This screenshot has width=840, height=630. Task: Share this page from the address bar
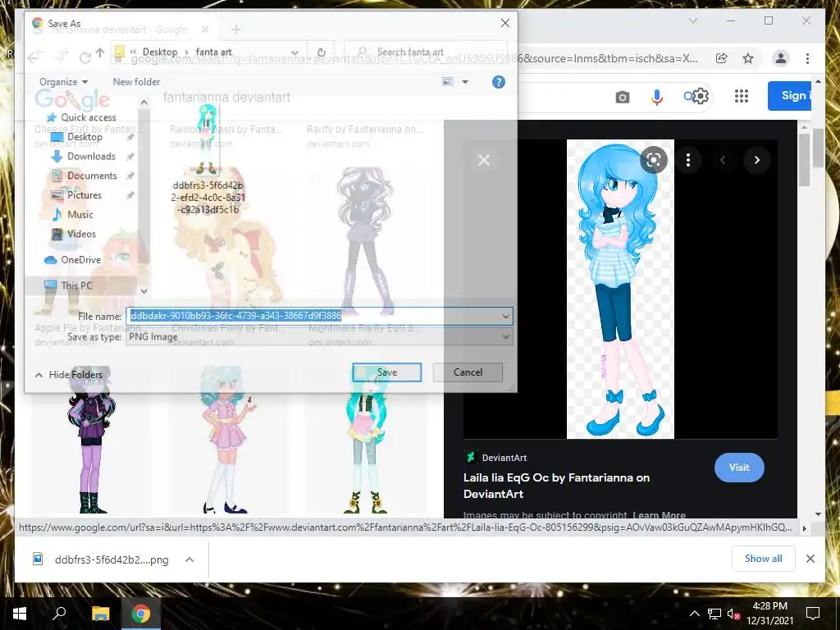(721, 58)
